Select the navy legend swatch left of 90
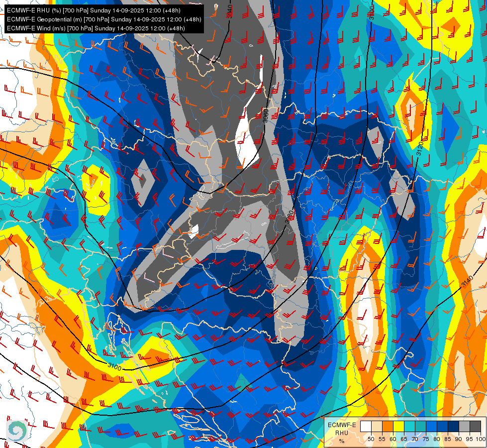487x448 pixels. pyautogui.click(x=454, y=426)
